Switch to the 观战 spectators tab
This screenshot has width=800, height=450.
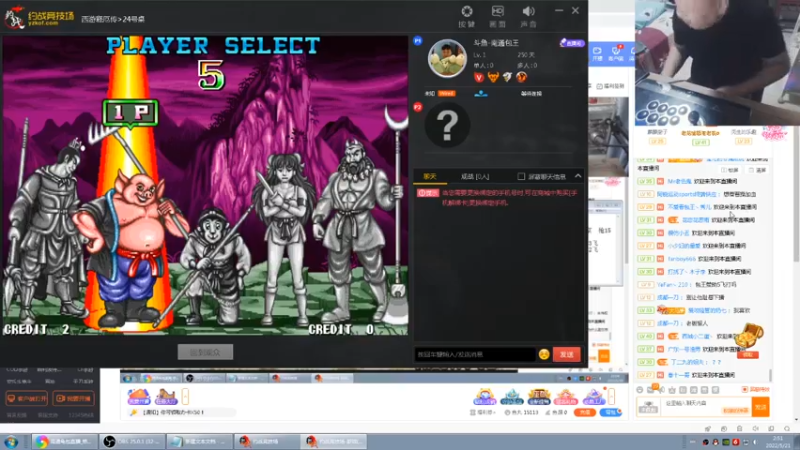pos(475,177)
